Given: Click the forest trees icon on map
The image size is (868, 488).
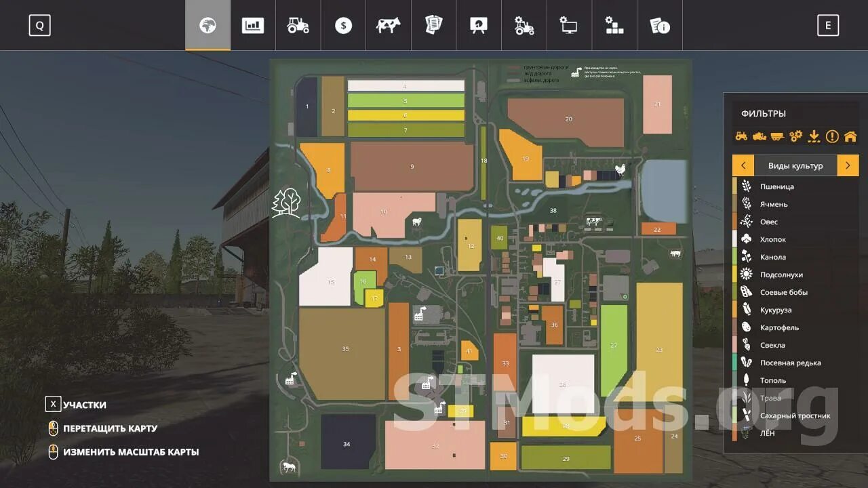Looking at the screenshot, I should pos(286,202).
